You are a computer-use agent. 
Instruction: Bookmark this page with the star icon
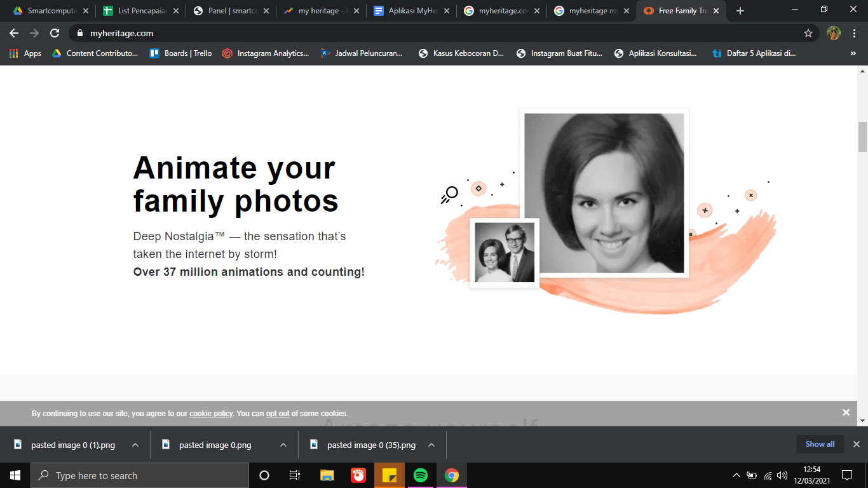coord(808,33)
